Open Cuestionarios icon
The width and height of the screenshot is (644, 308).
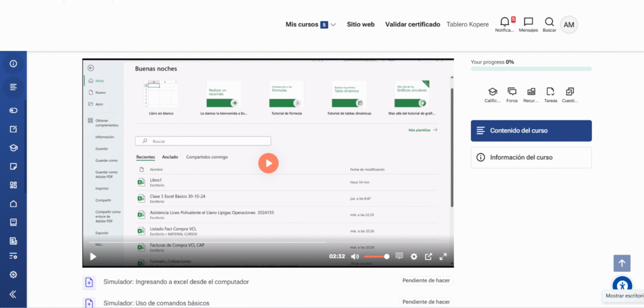coord(570,95)
